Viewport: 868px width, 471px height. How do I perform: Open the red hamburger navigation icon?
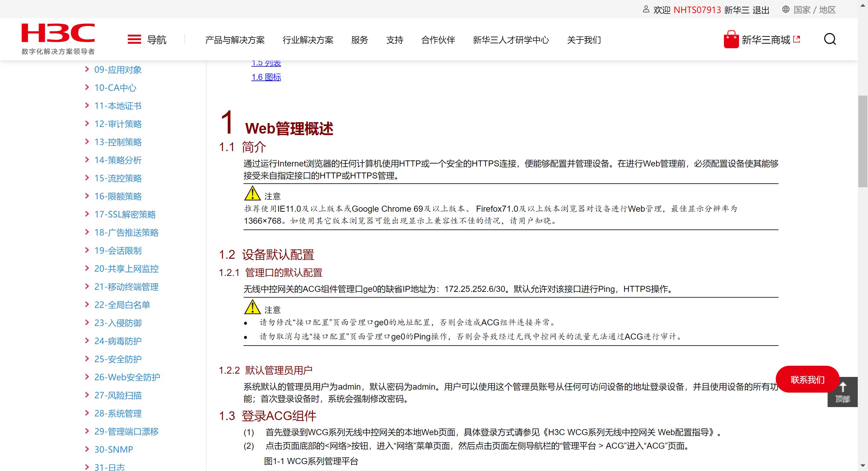134,40
